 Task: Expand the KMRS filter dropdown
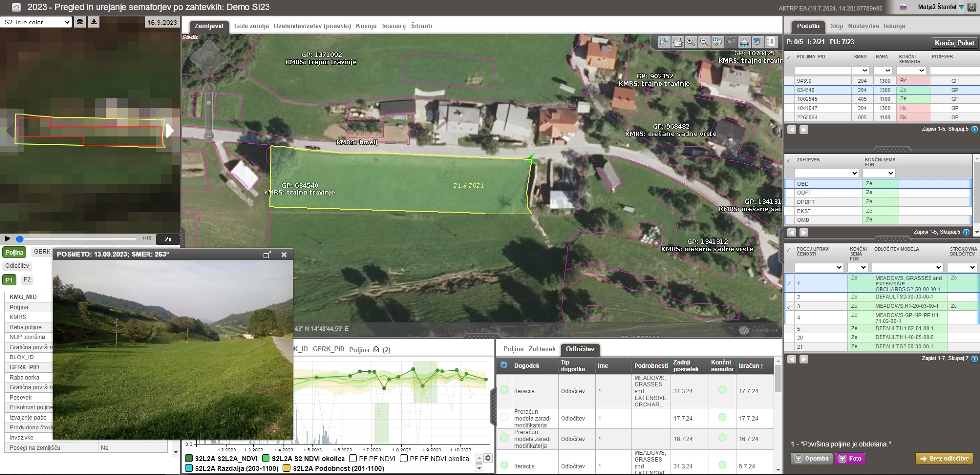coord(860,71)
